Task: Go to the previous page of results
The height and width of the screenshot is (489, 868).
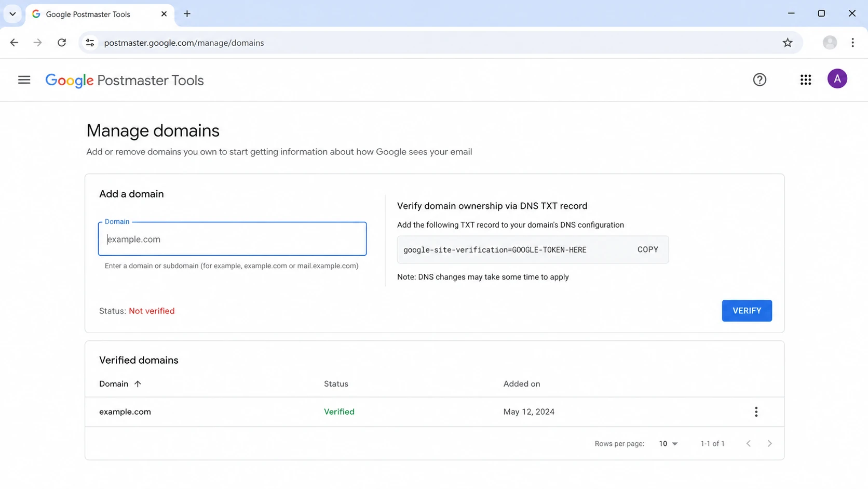Action: coord(748,443)
